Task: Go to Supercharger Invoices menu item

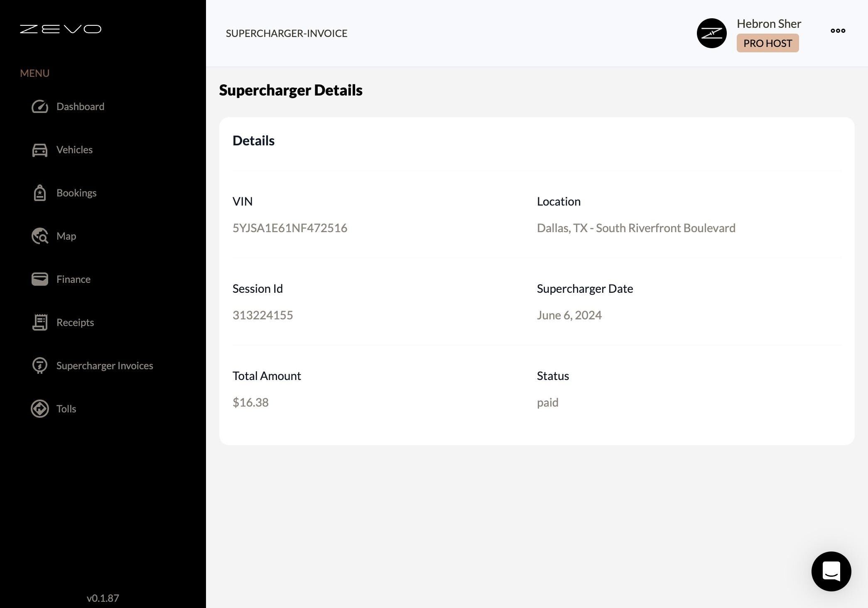Action: click(105, 365)
